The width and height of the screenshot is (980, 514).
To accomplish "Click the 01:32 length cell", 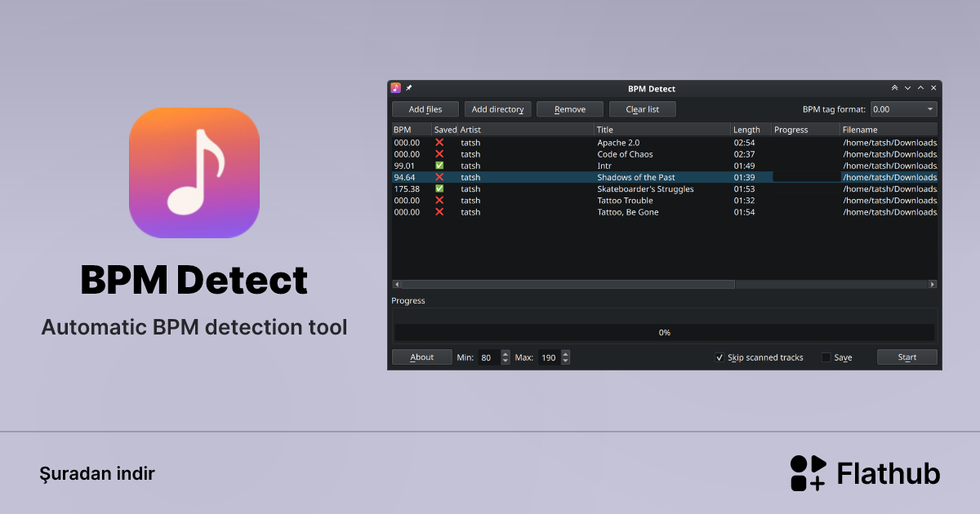I will (x=744, y=200).
